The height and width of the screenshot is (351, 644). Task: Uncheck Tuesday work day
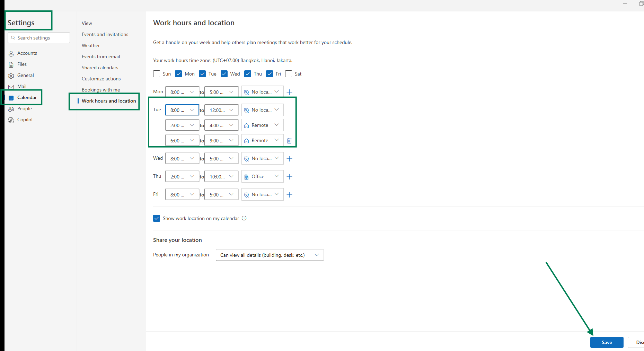pos(202,74)
